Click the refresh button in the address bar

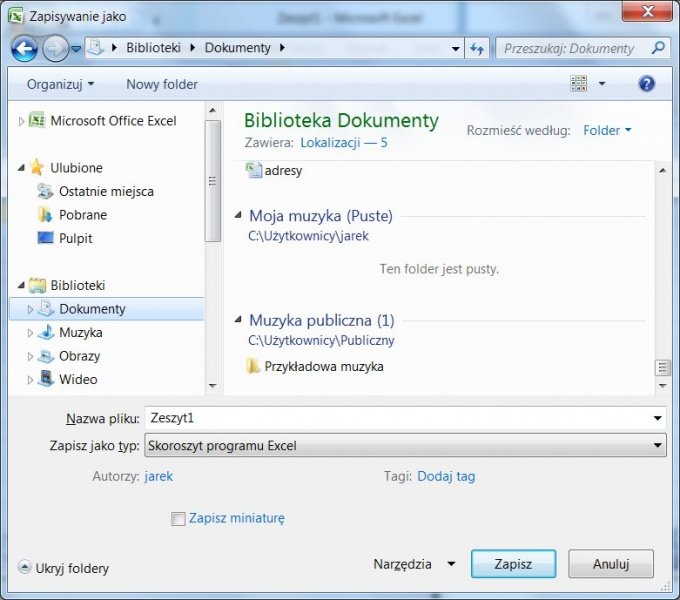coord(477,49)
